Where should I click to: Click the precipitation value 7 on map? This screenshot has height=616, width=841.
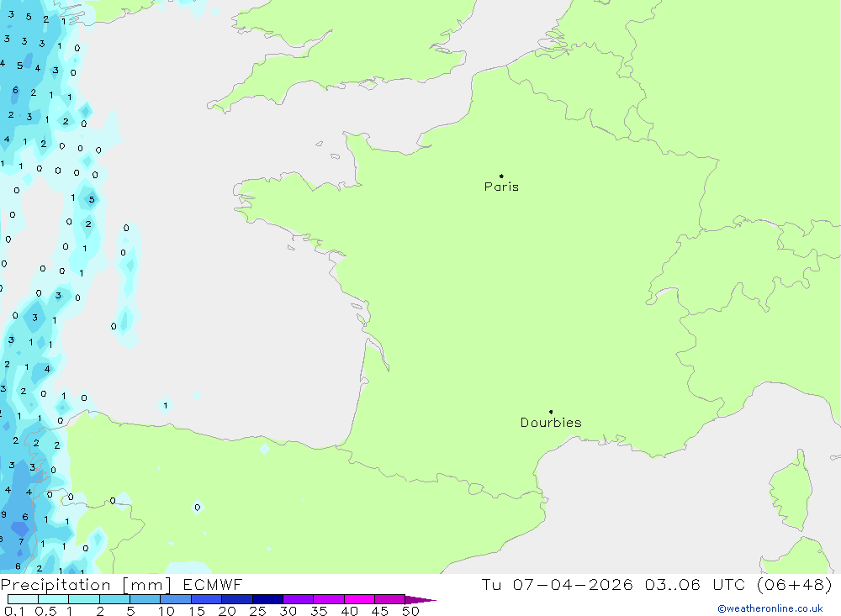pos(21,542)
